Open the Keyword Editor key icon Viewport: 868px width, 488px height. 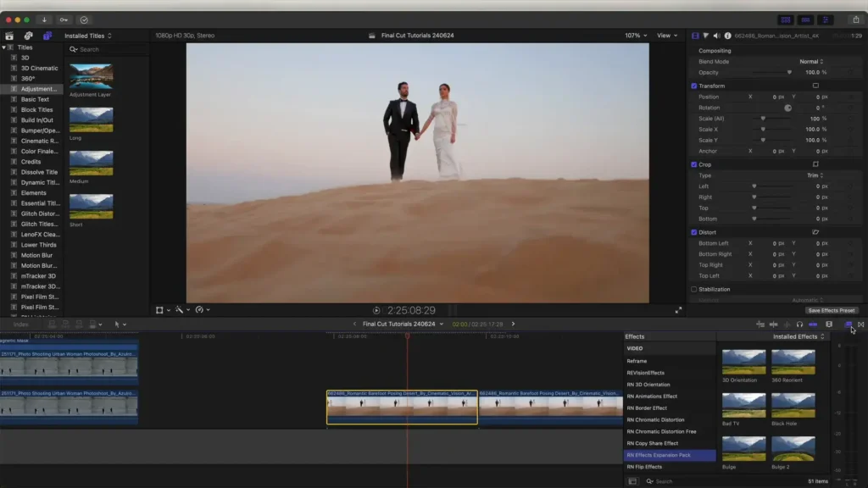click(x=64, y=20)
